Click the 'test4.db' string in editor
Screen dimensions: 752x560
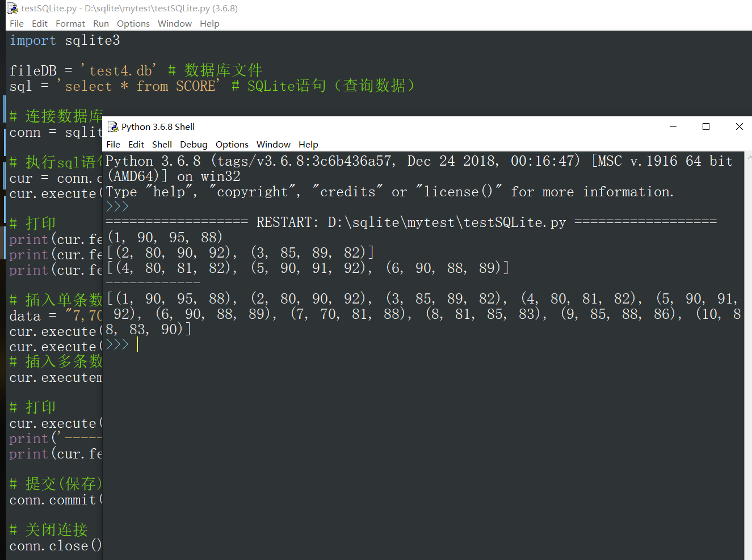pyautogui.click(x=118, y=70)
